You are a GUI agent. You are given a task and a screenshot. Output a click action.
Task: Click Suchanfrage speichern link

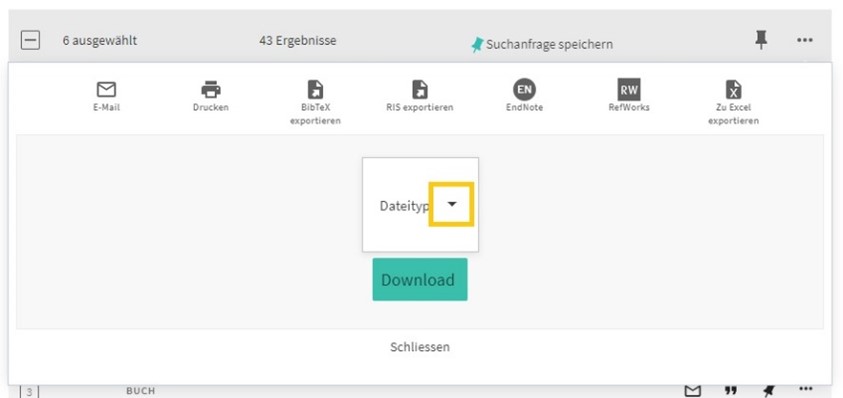pyautogui.click(x=549, y=45)
